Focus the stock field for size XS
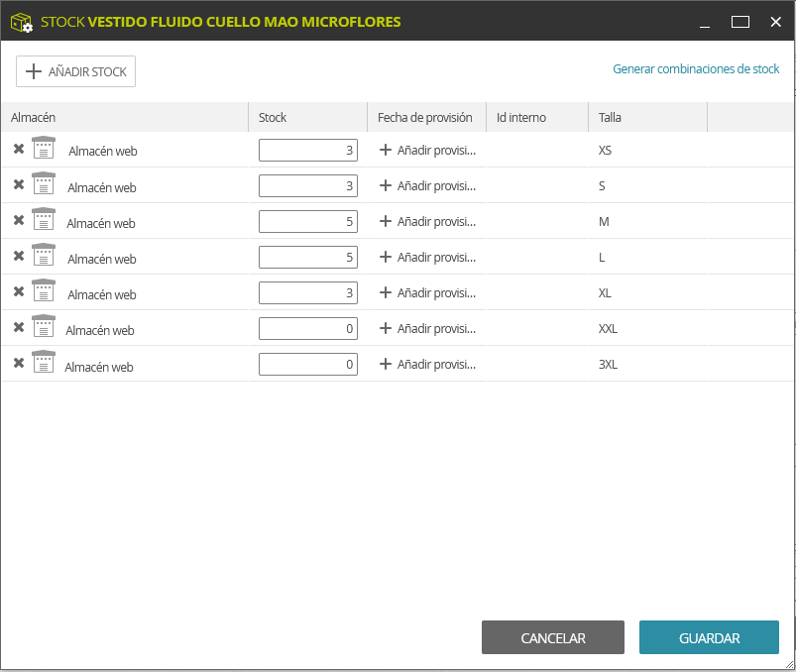The image size is (796, 672). (x=308, y=151)
